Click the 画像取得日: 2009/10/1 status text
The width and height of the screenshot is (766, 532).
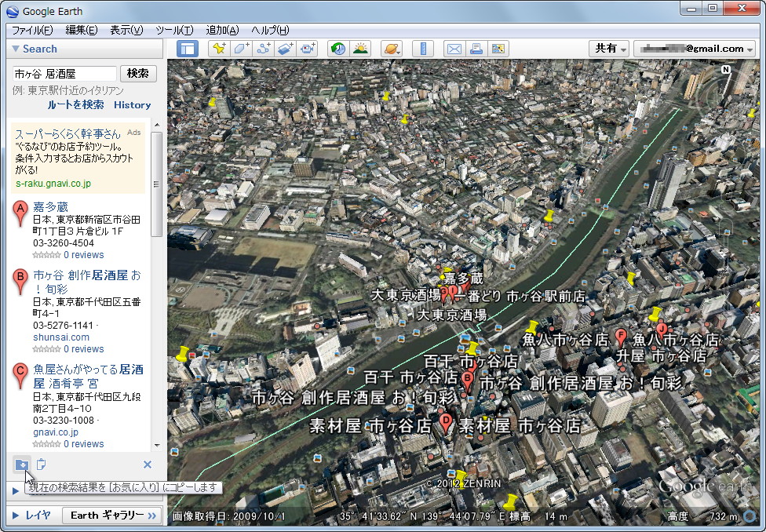tap(228, 516)
